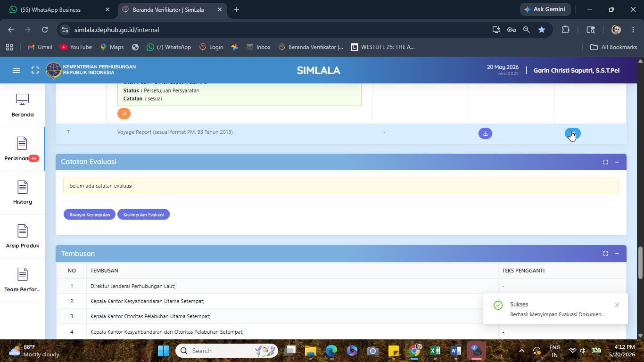
Task: Maximize the Tembusan panel
Action: click(605, 254)
